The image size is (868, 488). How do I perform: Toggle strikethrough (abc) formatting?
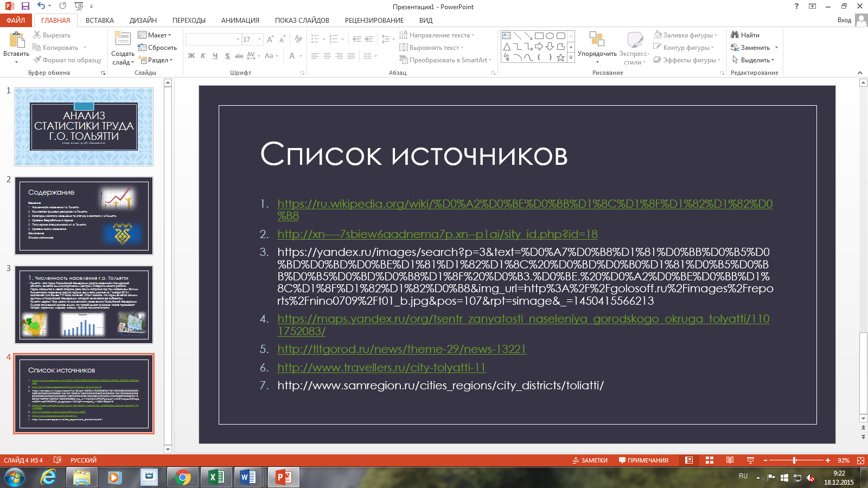coord(239,56)
